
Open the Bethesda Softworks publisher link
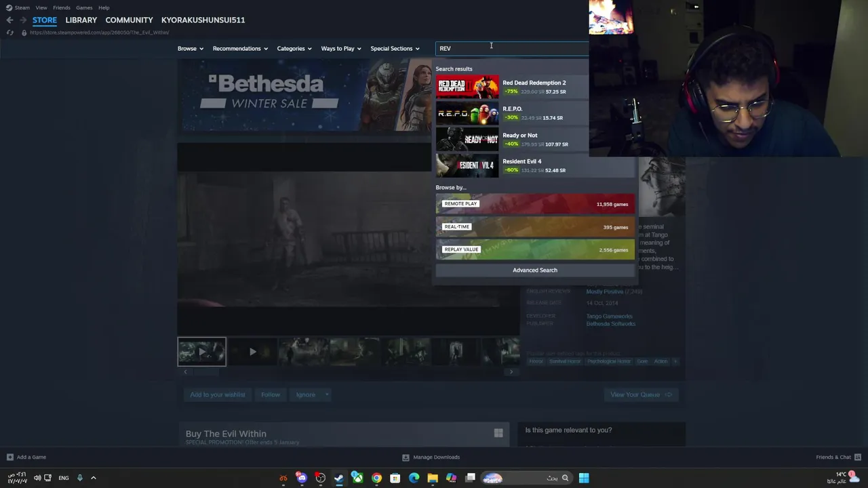click(x=610, y=324)
